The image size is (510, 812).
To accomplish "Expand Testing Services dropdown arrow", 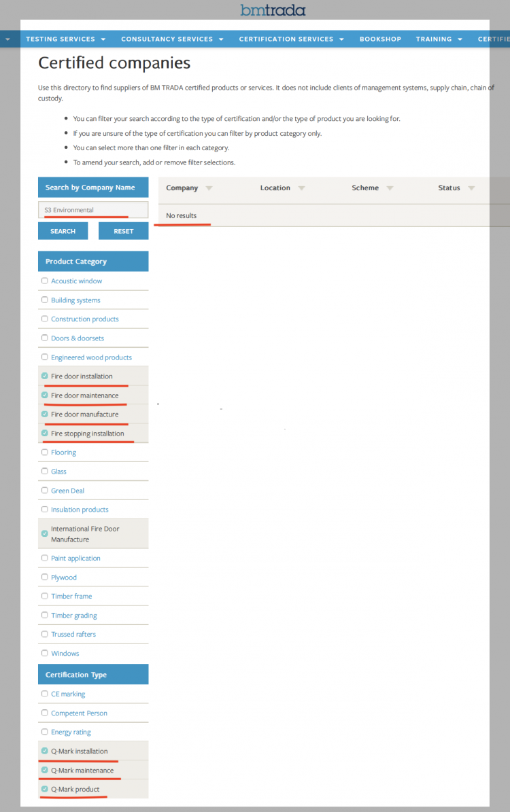I will point(103,39).
